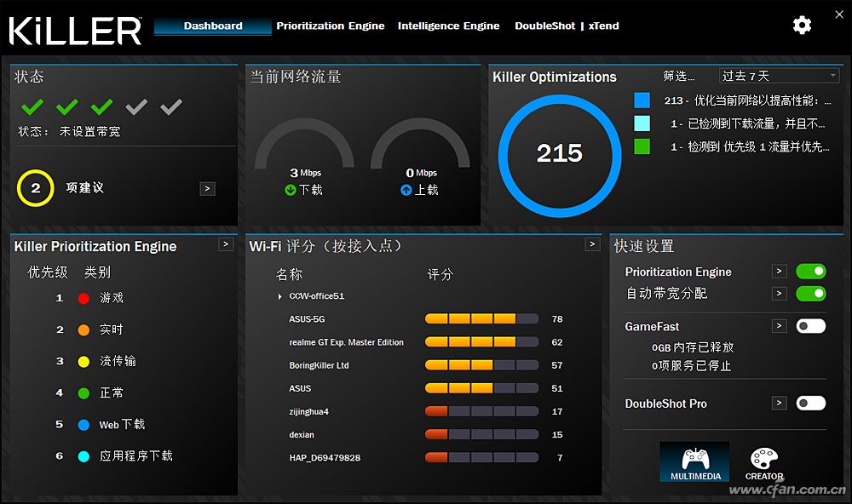This screenshot has height=504, width=852.
Task: Open DoubleShot Pro details arrow
Action: coord(780,403)
